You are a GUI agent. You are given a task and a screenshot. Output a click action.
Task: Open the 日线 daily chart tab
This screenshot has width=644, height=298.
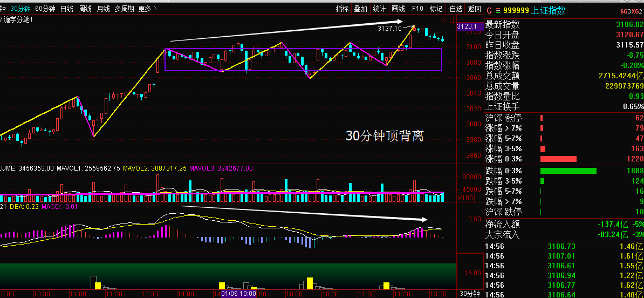click(66, 8)
